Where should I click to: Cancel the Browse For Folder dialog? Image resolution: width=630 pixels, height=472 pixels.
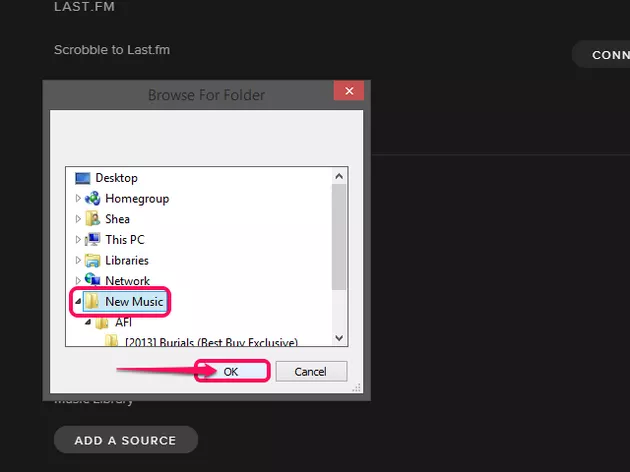click(x=311, y=372)
